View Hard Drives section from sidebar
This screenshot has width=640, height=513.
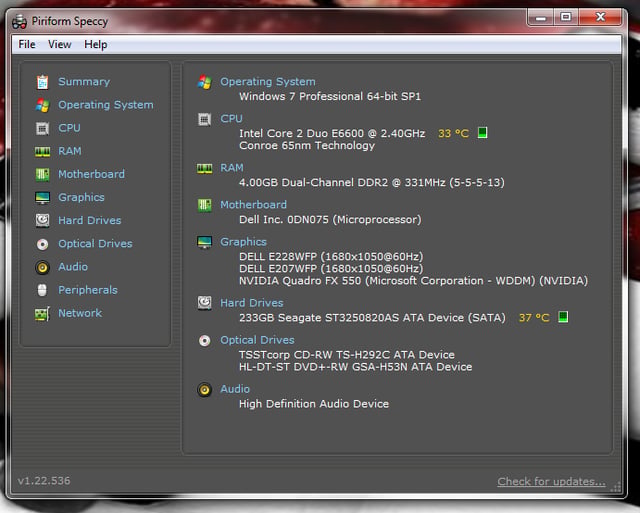(90, 220)
